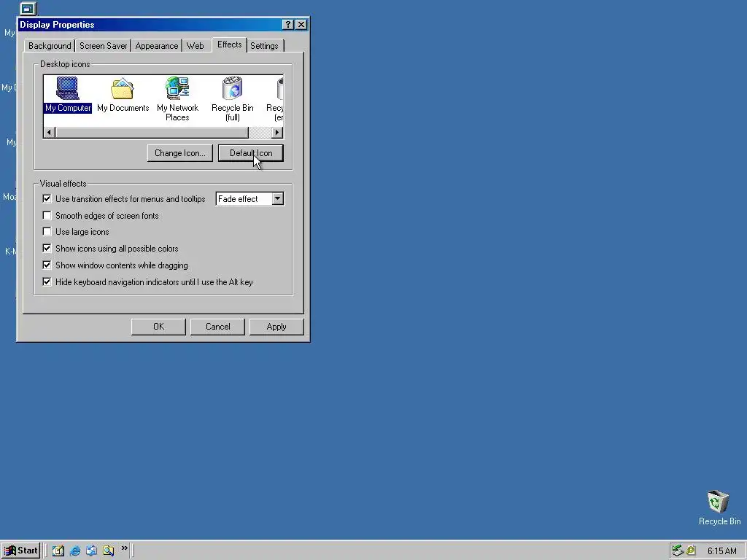Click the Cancel button

(x=217, y=327)
